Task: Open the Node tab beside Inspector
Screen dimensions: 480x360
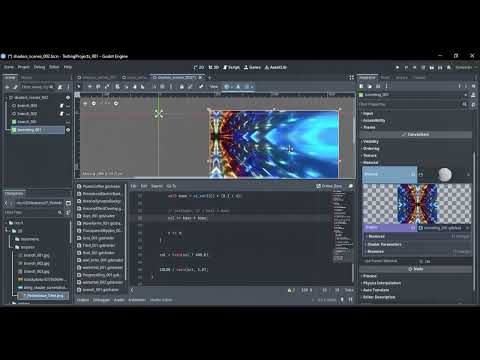Action: [385, 77]
